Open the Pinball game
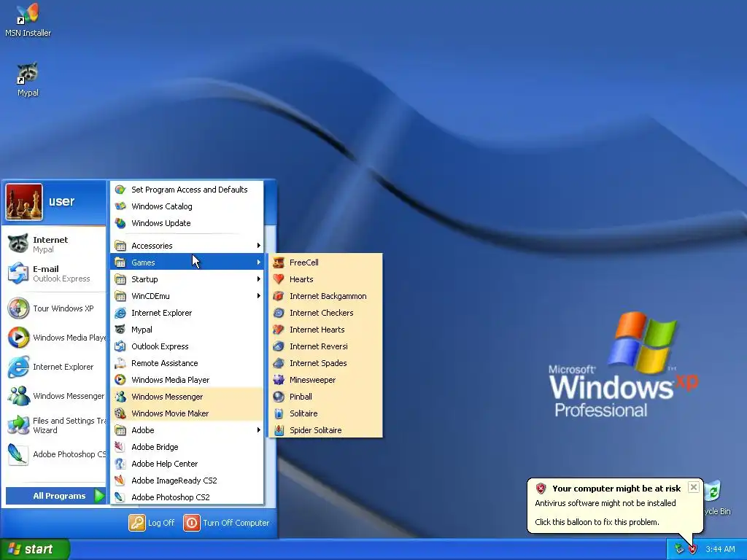Viewport: 747px width, 560px height. pos(325,396)
